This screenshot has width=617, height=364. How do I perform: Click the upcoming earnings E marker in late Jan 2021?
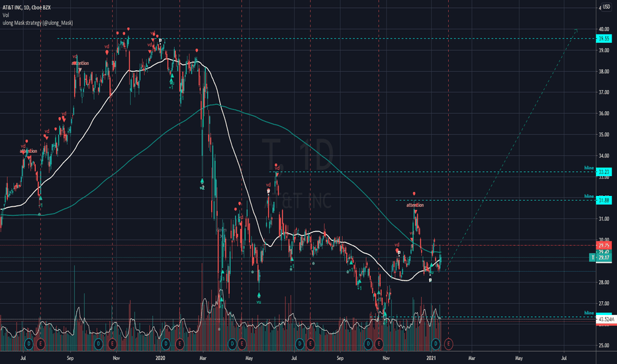tap(448, 344)
